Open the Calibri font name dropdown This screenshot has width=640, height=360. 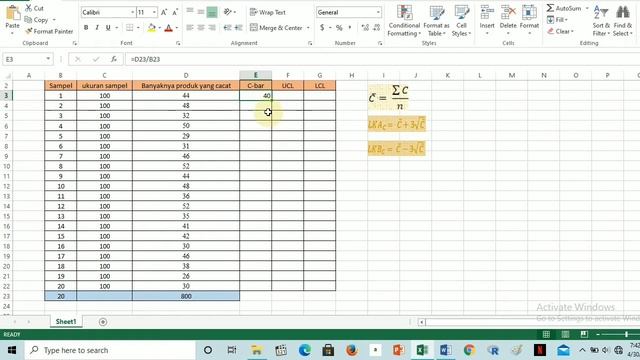133,12
